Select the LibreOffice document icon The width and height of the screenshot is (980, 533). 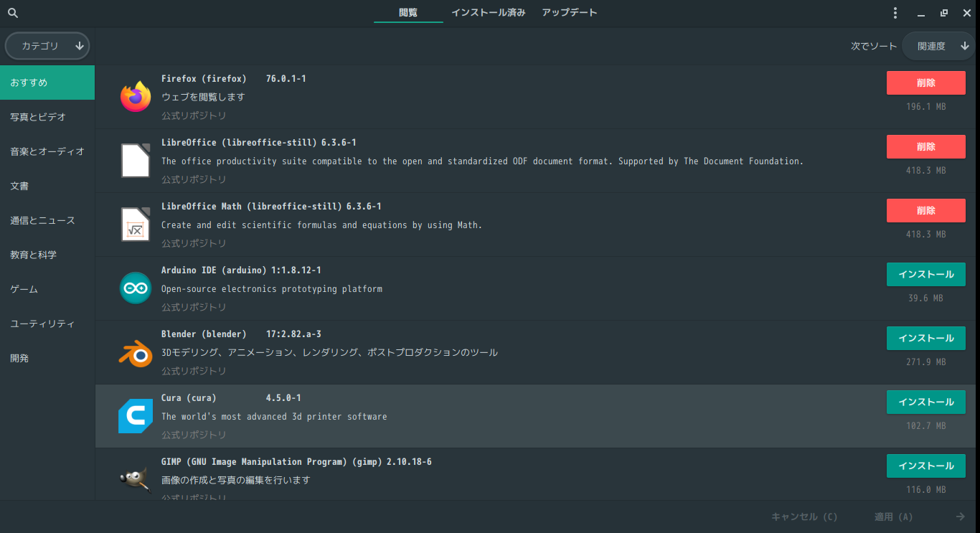(x=136, y=161)
